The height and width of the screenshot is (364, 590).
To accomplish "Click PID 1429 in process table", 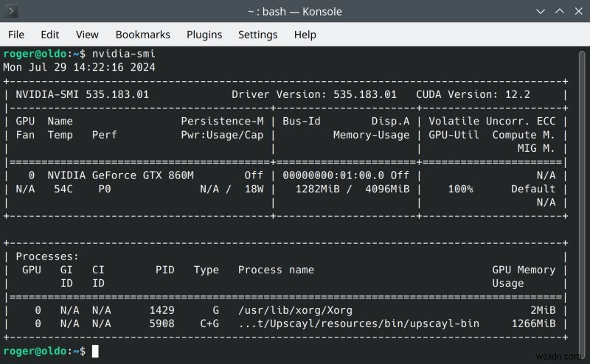I will click(162, 310).
